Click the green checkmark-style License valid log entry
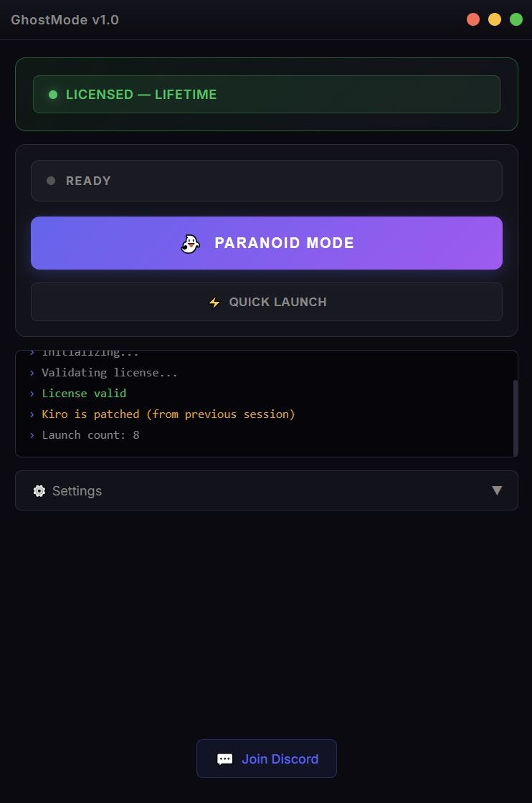532x803 pixels. pos(84,393)
